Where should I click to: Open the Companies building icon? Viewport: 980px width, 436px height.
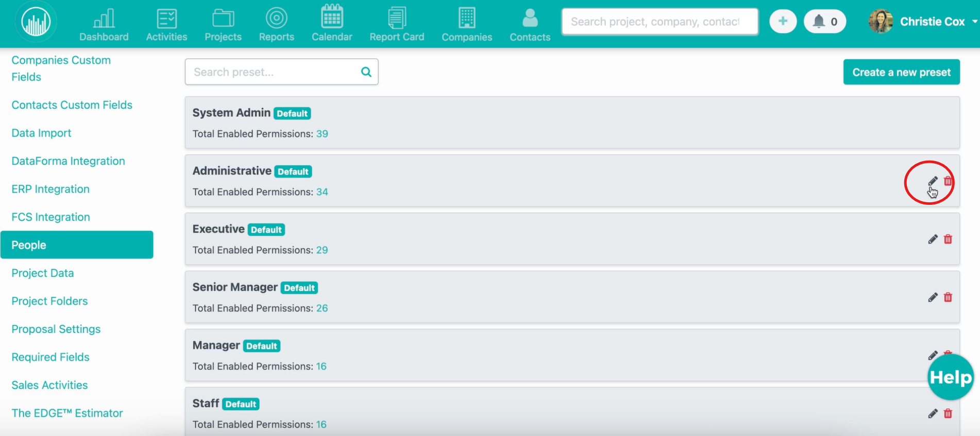pos(467,19)
